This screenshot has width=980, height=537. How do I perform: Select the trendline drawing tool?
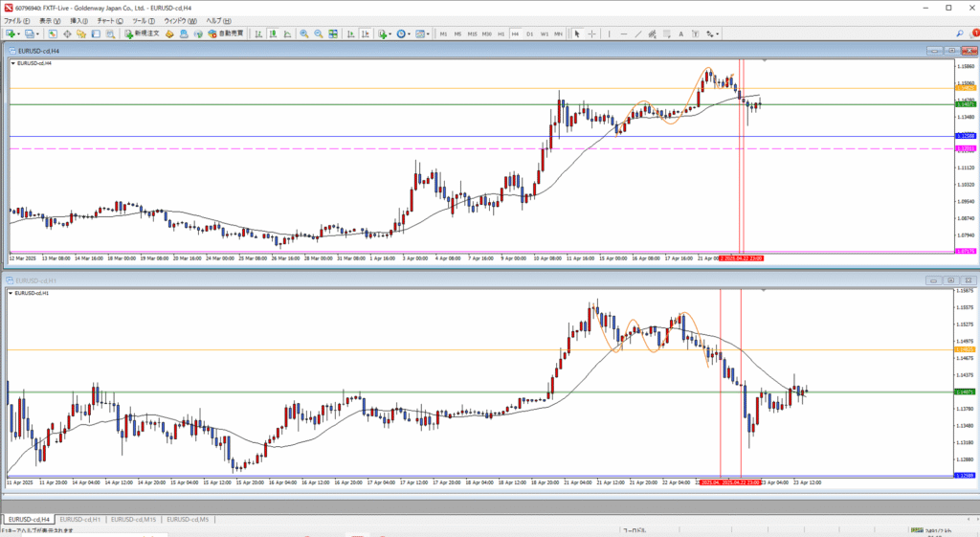(638, 34)
